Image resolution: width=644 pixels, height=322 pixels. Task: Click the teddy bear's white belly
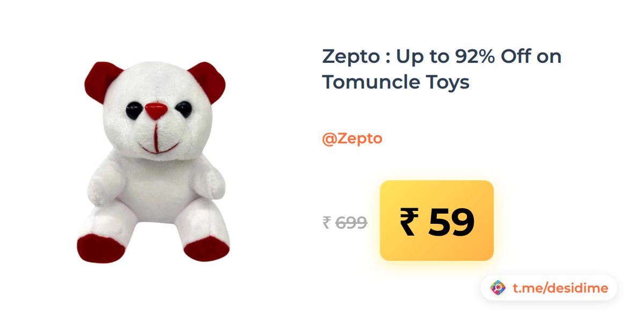pyautogui.click(x=155, y=188)
